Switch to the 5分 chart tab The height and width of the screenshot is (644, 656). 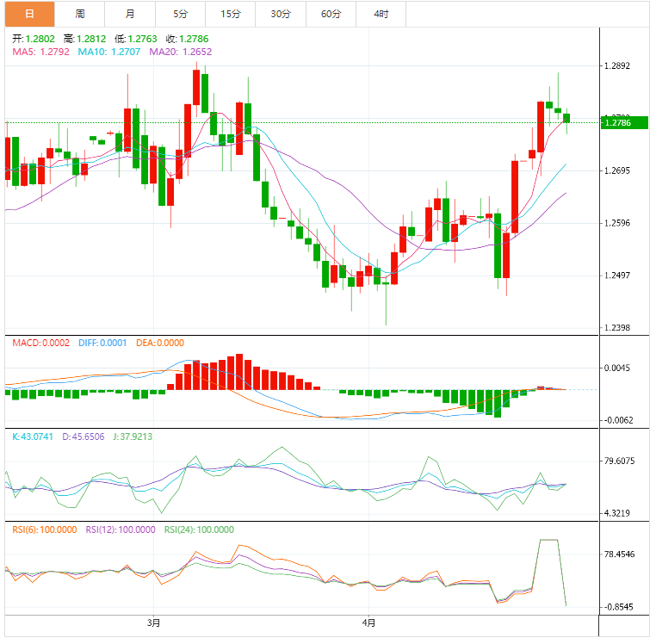click(x=180, y=14)
